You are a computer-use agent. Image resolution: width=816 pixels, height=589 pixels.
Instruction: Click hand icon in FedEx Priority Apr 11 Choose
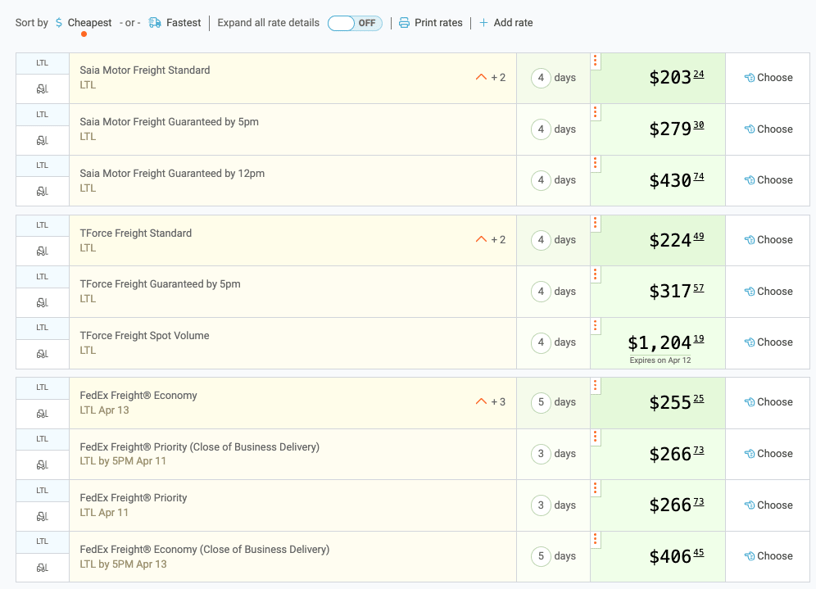tap(749, 505)
